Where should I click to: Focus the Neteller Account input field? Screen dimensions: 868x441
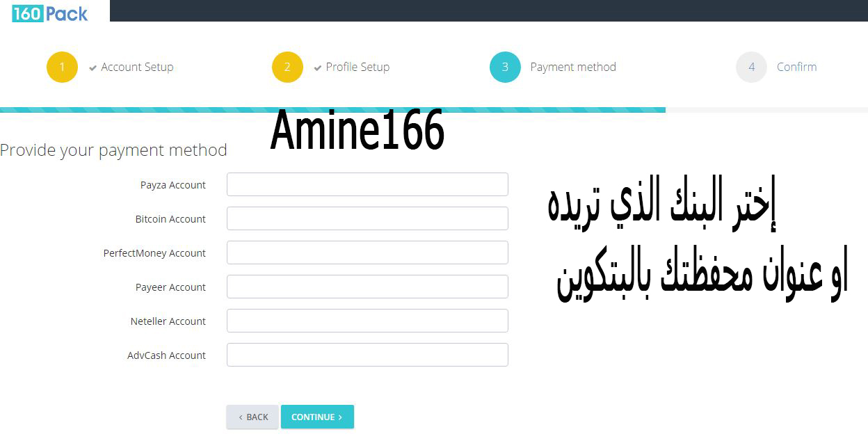coord(367,321)
